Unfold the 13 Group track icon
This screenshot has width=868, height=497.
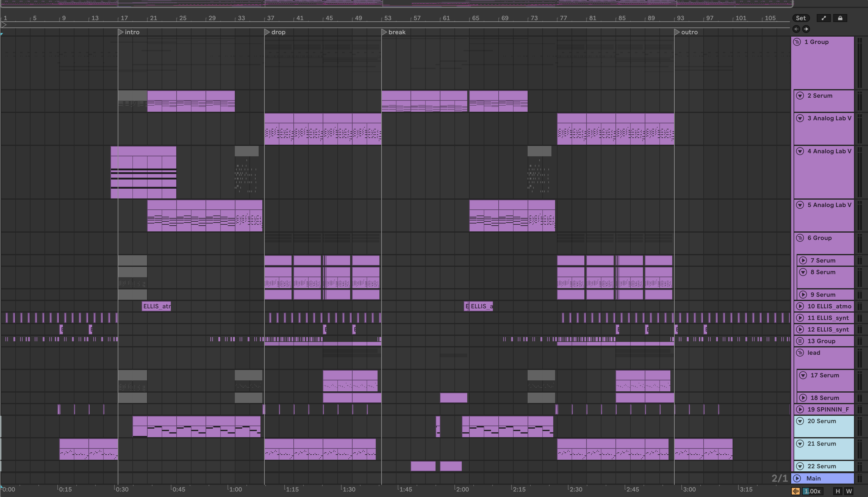800,341
